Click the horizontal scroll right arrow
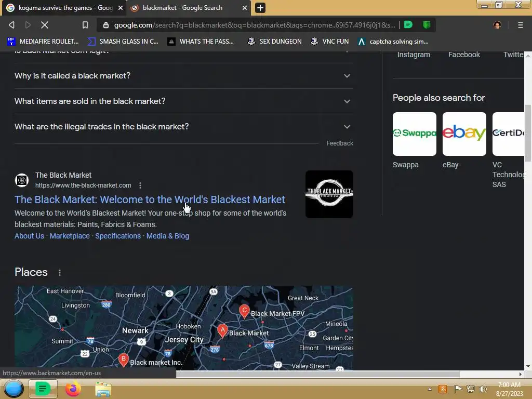 coord(521,374)
